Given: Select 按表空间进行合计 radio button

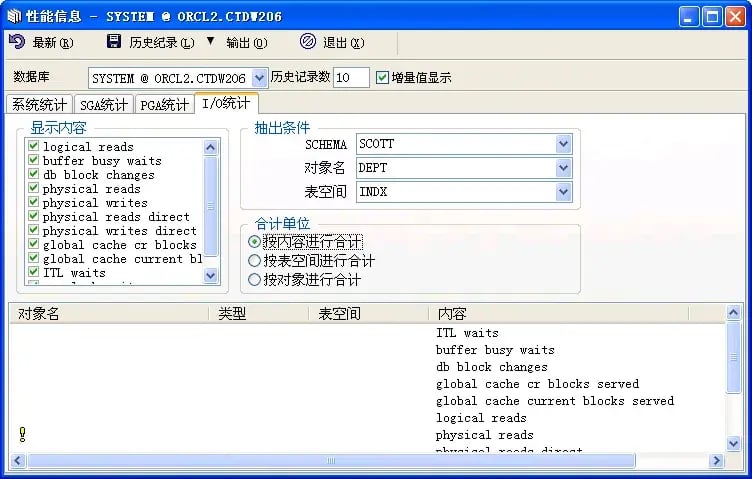Looking at the screenshot, I should 254,261.
